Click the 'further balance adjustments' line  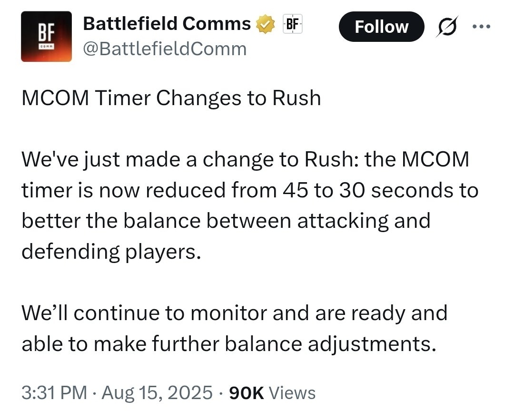point(229,344)
